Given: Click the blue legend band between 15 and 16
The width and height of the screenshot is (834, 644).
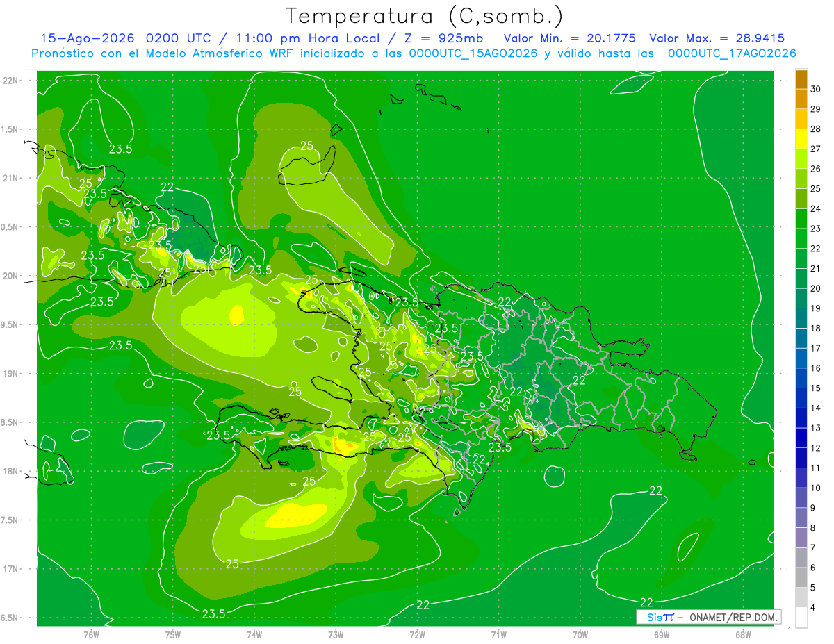Looking at the screenshot, I should point(801,378).
